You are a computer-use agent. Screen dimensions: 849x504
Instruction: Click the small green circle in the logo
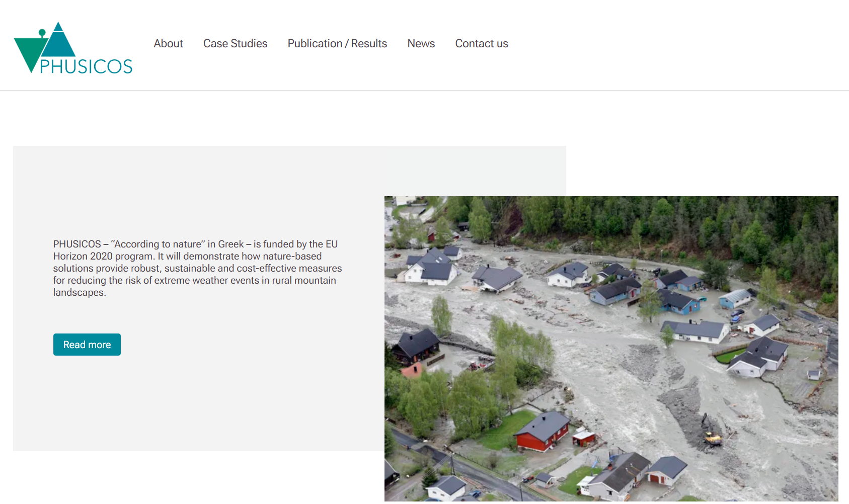tap(42, 33)
